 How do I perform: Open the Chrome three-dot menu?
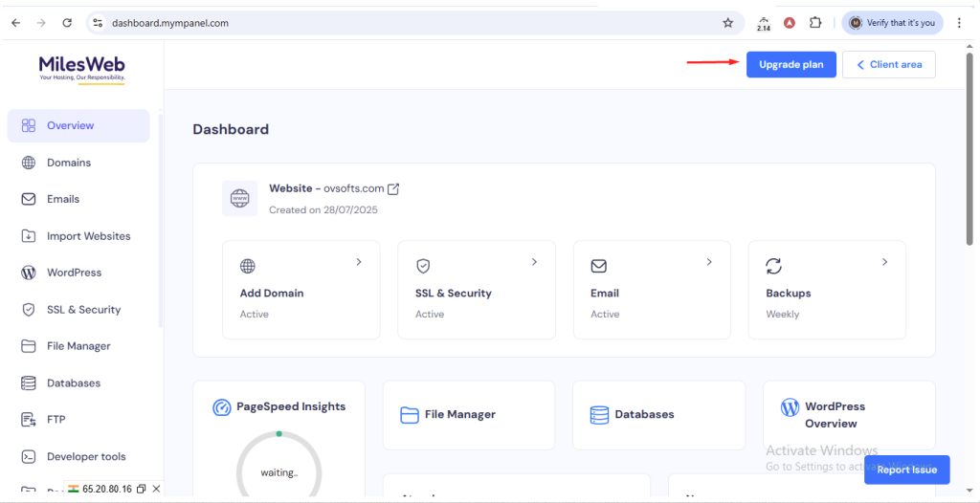[x=959, y=23]
